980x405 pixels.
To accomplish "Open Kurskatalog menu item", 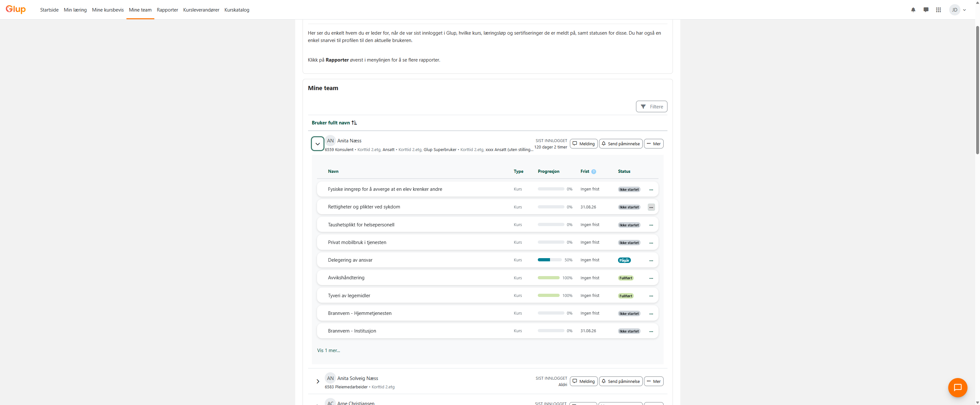I will point(236,10).
